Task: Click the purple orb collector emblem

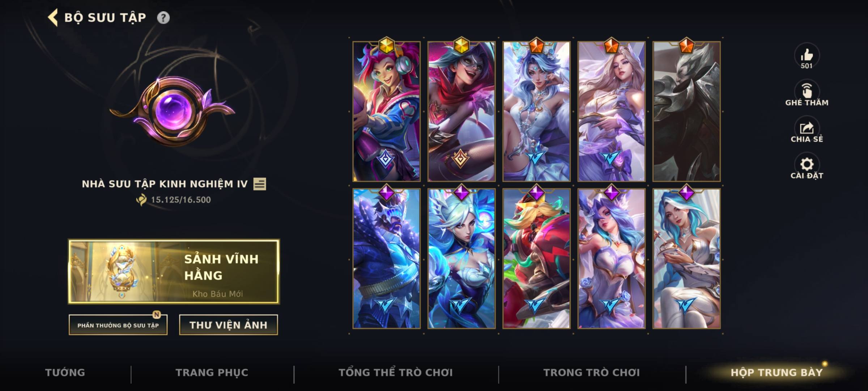Action: tap(173, 112)
